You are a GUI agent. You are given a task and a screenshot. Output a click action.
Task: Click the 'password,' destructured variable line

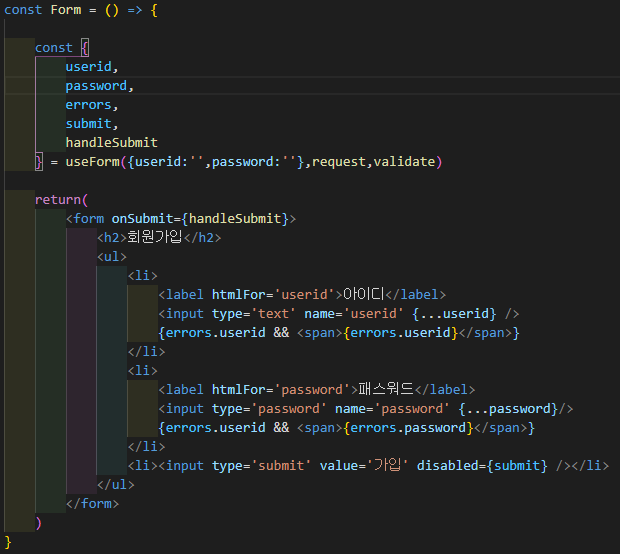100,86
